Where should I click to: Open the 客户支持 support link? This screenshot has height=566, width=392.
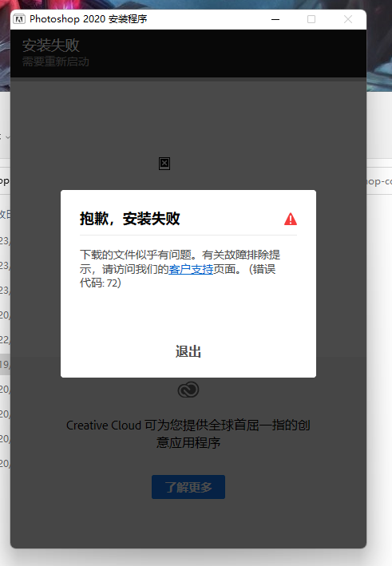pos(191,269)
